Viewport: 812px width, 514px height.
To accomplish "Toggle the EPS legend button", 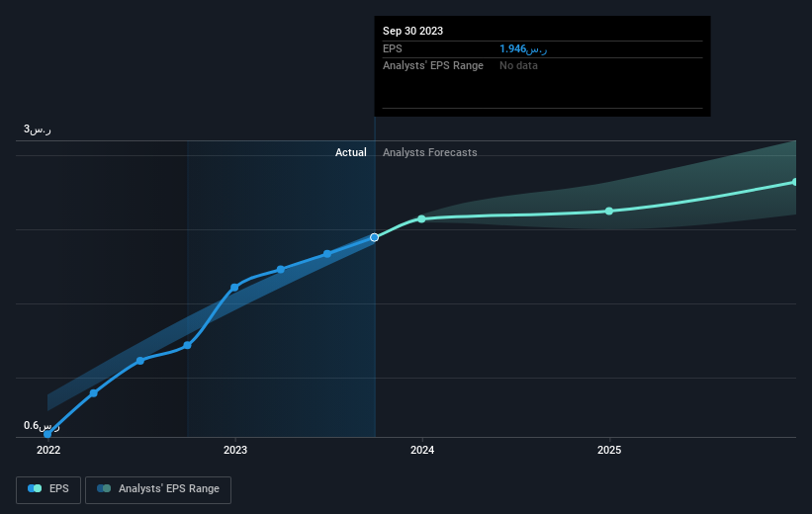I will tap(48, 489).
